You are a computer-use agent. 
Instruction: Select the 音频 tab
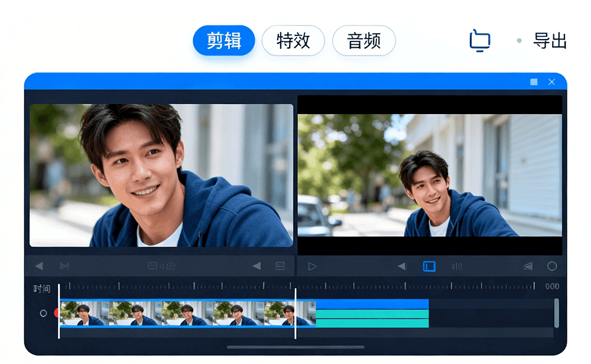(363, 41)
